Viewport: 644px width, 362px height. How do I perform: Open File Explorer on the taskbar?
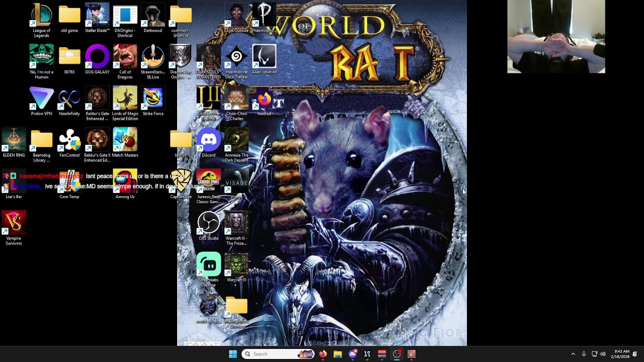[x=338, y=354]
